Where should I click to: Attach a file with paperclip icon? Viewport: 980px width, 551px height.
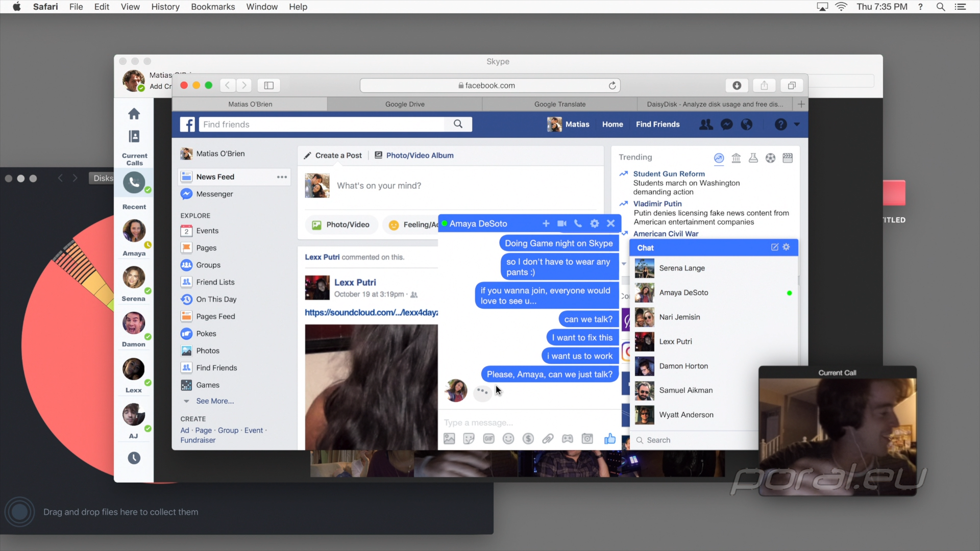tap(548, 439)
